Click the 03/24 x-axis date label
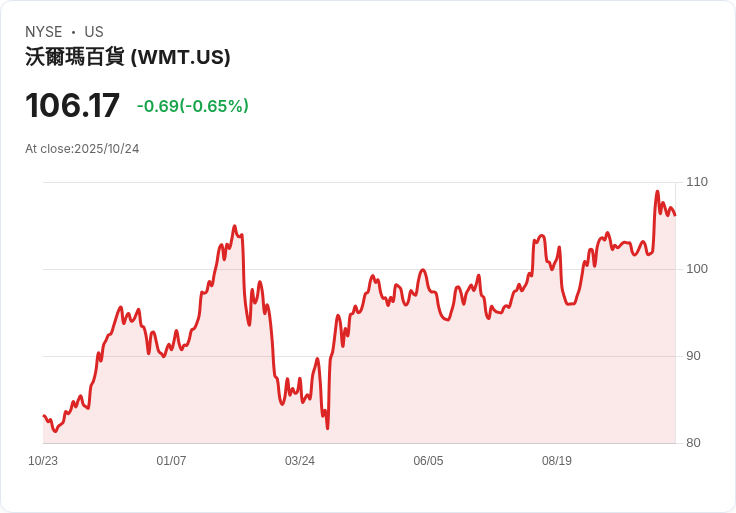 click(x=300, y=460)
